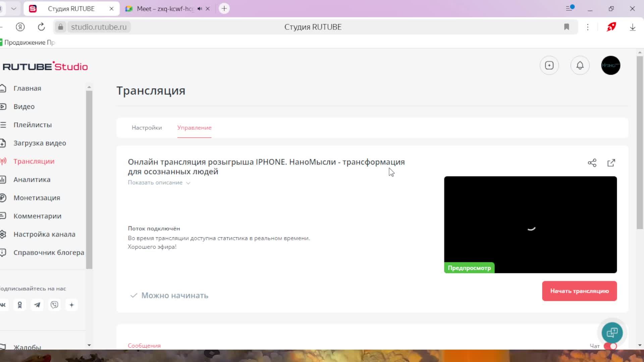Open Видео in sidebar
The width and height of the screenshot is (644, 362).
[24, 107]
